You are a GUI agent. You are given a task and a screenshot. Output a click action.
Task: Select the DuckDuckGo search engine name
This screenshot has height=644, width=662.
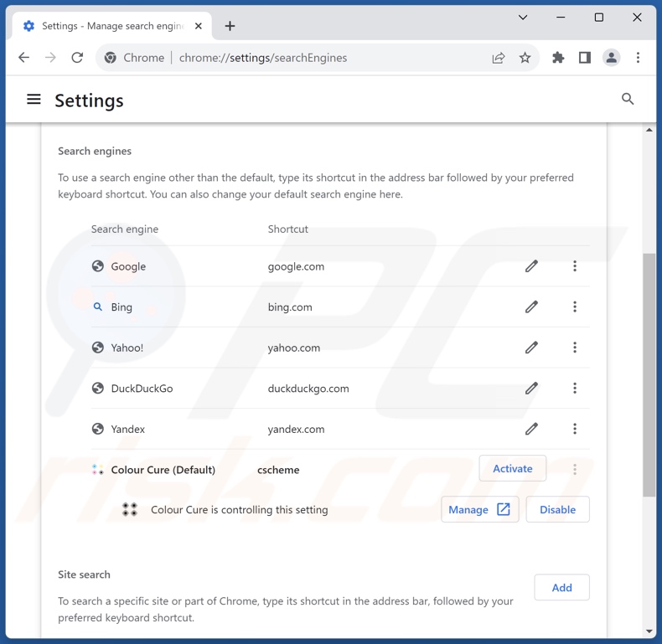click(x=142, y=389)
